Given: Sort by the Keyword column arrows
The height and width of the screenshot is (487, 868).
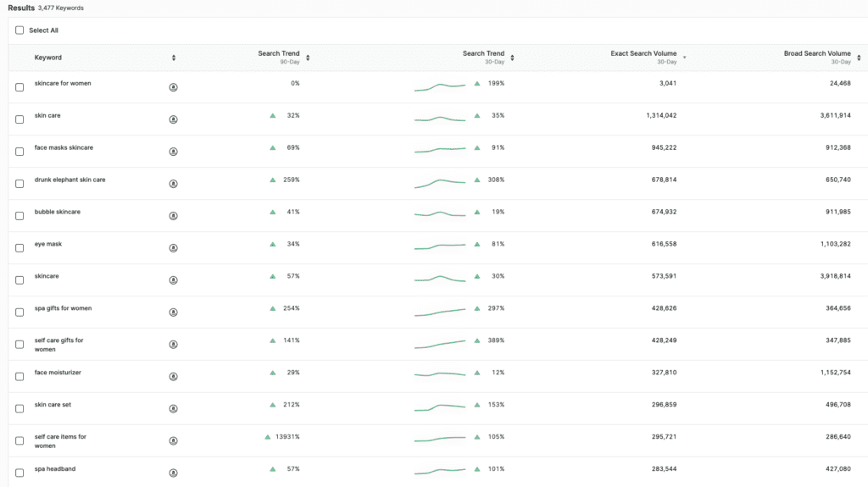Looking at the screenshot, I should tap(174, 58).
